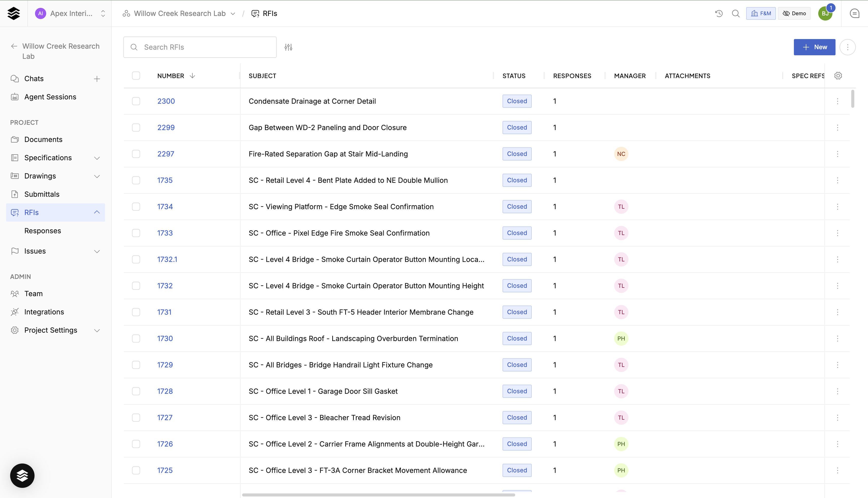Expand the Specifications section
This screenshot has width=868, height=498.
point(97,158)
